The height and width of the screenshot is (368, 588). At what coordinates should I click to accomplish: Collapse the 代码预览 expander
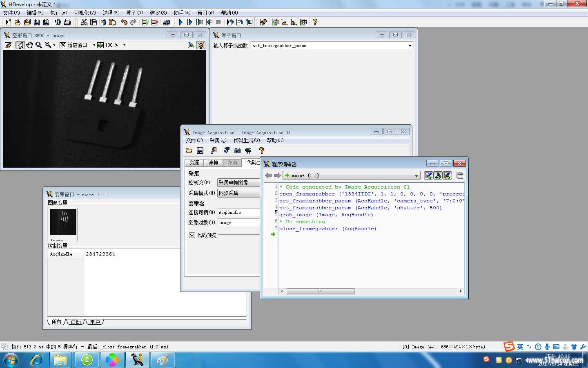(x=192, y=235)
